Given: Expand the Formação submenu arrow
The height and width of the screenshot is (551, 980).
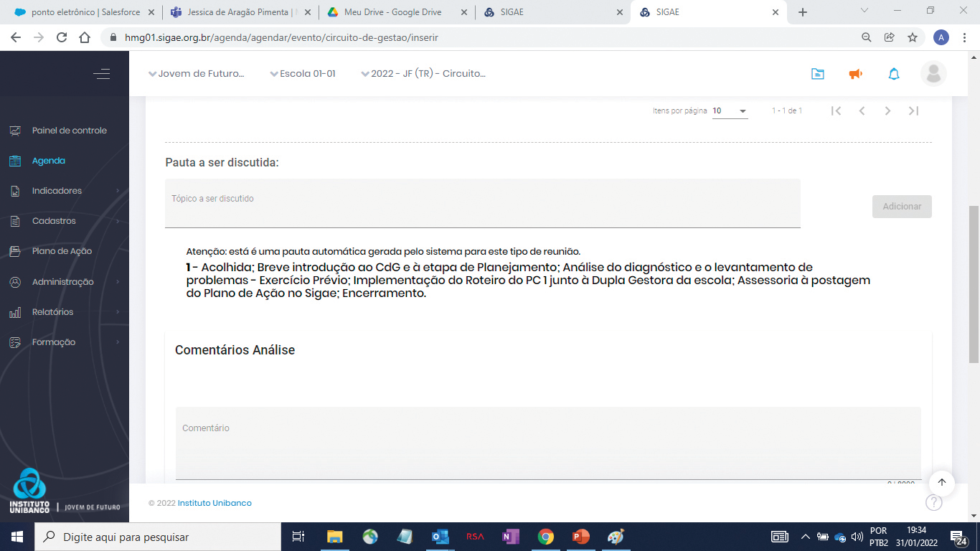Looking at the screenshot, I should coord(117,342).
